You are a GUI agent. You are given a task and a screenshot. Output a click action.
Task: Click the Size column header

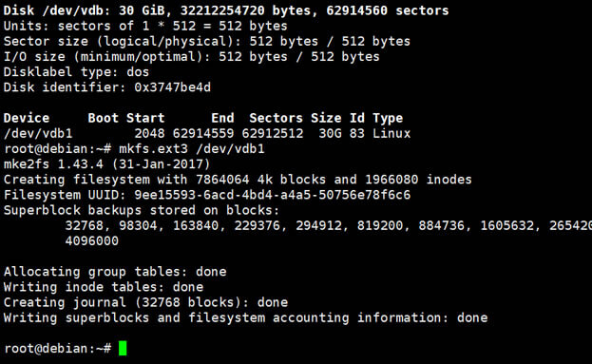[326, 118]
